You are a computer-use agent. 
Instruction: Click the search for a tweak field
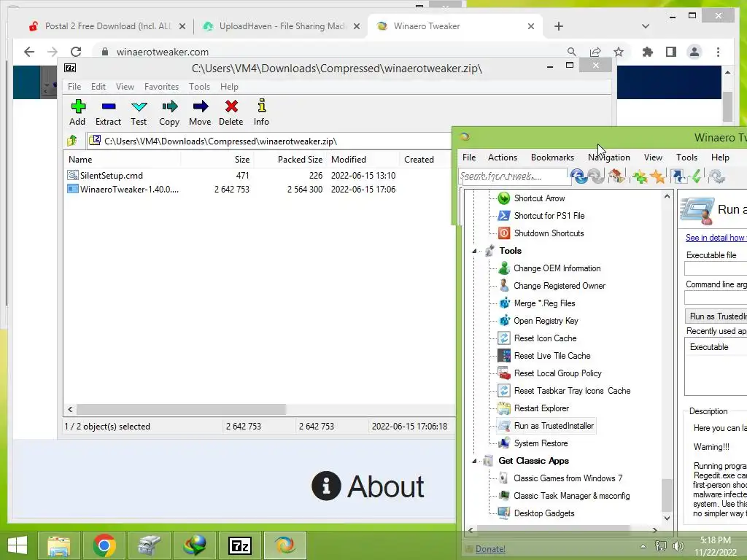(513, 176)
